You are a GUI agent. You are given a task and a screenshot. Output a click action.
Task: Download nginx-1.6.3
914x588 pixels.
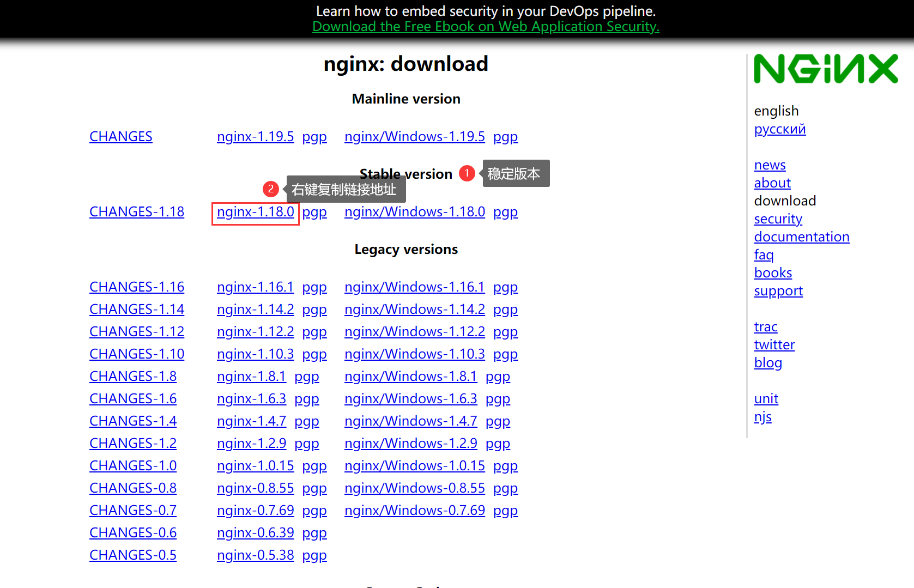point(251,398)
